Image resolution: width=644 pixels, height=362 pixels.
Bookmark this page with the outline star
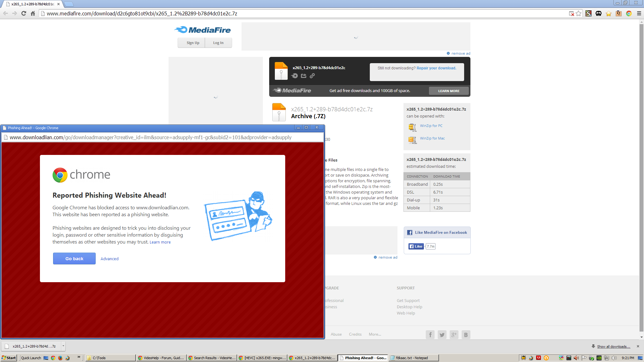point(579,14)
